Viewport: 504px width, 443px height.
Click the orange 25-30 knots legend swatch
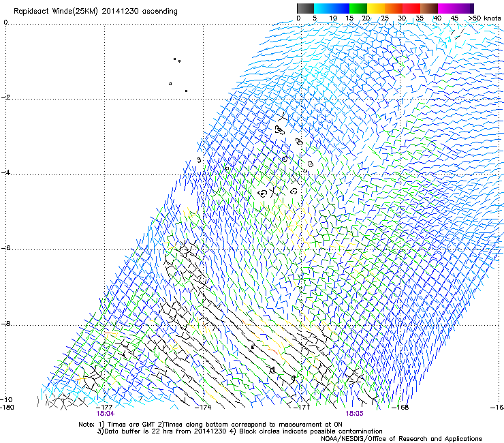[394, 8]
